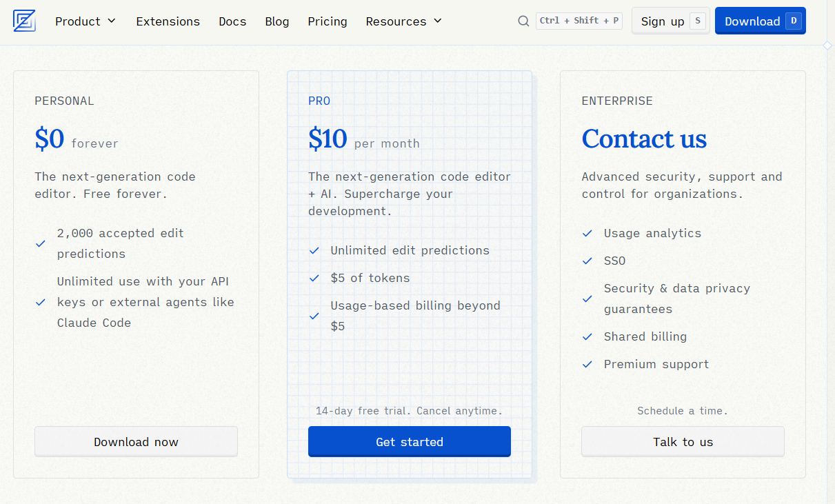Click the D key badge on Download

pyautogui.click(x=794, y=21)
